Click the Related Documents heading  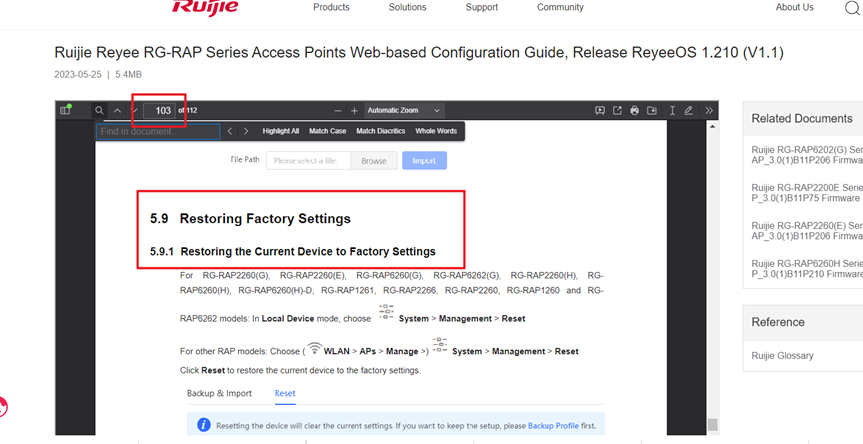[802, 118]
